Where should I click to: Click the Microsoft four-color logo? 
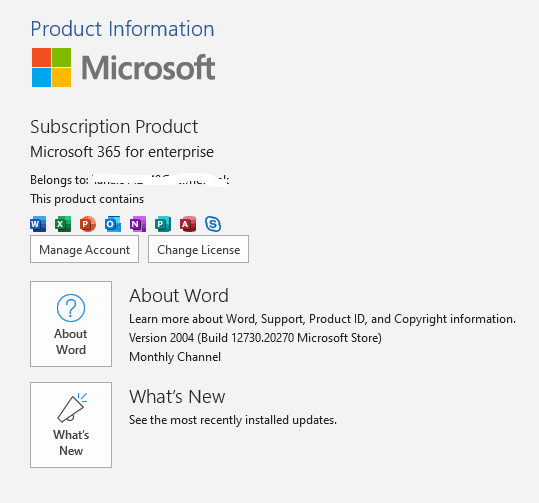pos(52,67)
